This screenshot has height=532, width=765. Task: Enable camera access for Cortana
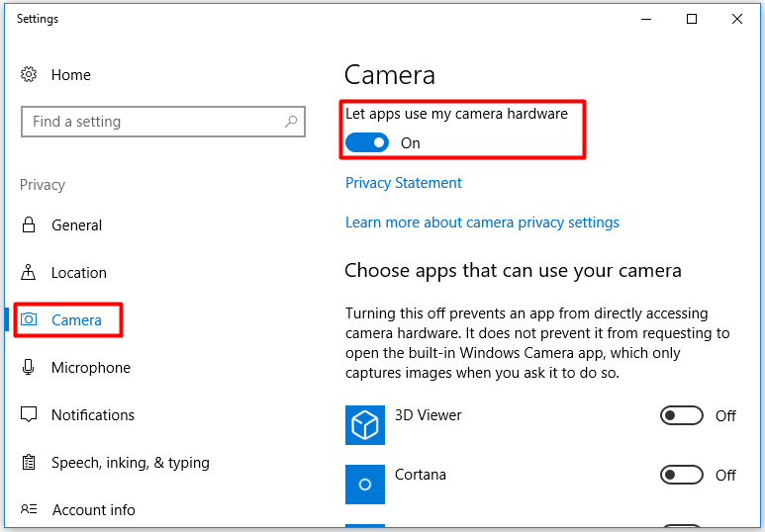coord(682,475)
